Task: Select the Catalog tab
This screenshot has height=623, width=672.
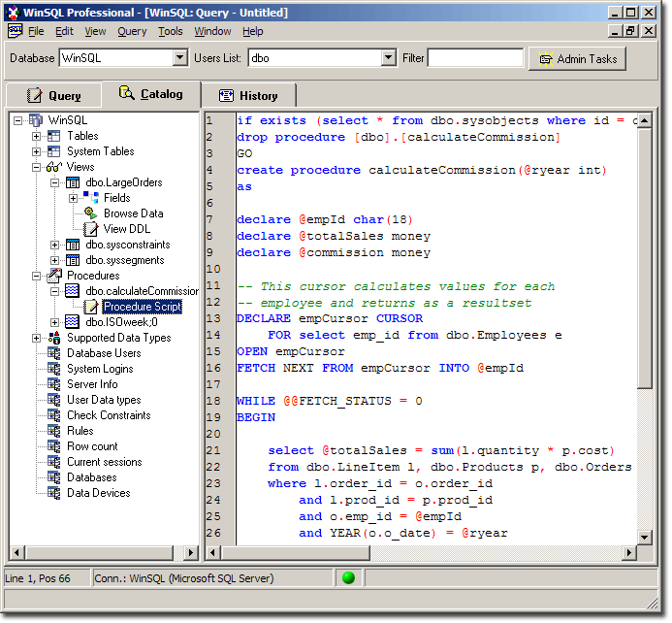Action: (x=151, y=94)
